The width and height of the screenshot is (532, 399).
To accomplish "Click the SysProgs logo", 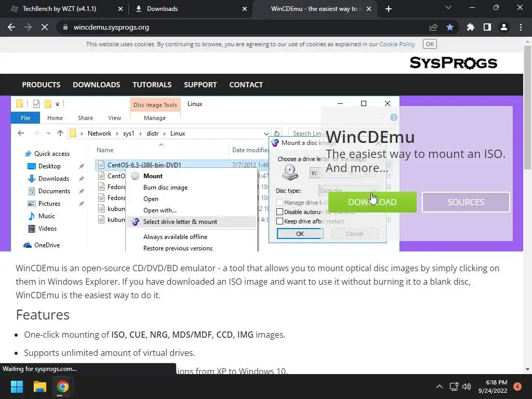I will pos(453,63).
